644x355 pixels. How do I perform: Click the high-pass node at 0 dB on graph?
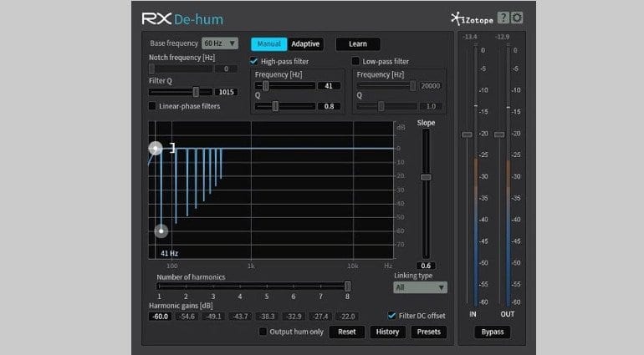(156, 148)
